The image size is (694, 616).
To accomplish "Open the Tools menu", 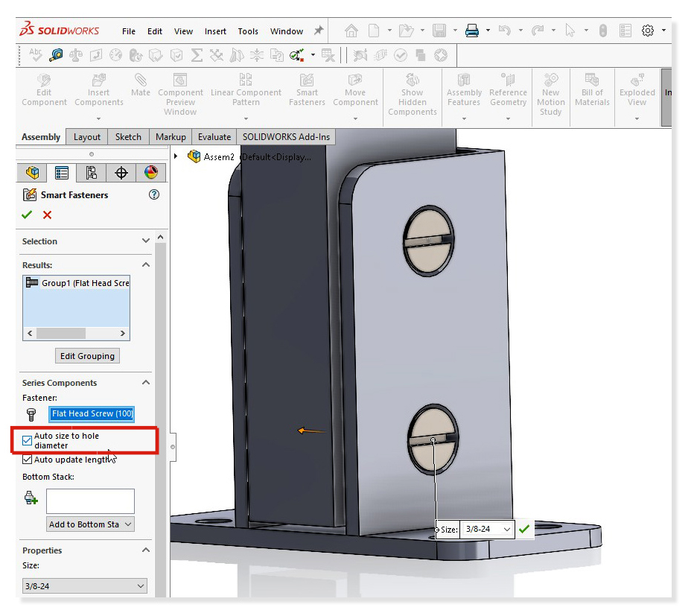I will coord(248,31).
